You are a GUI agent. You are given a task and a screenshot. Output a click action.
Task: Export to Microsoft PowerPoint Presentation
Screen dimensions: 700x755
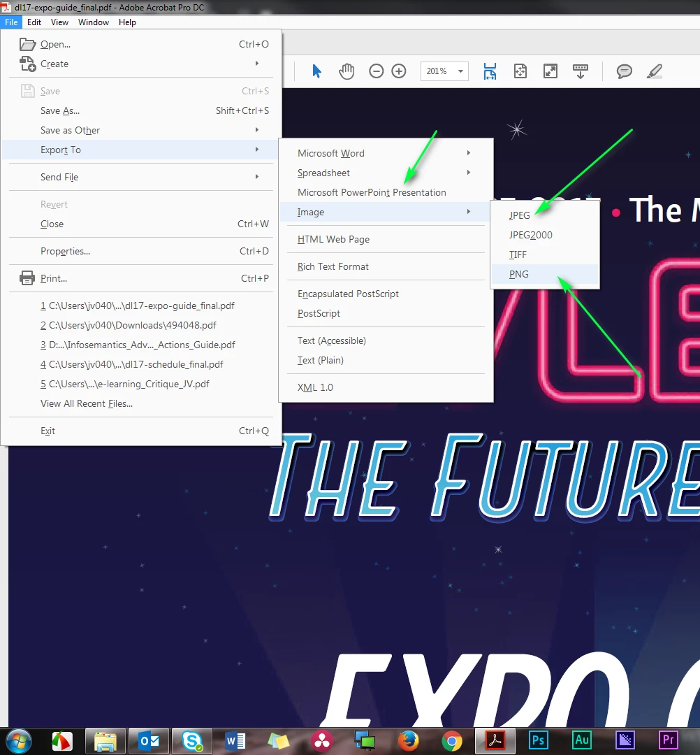[x=386, y=193]
